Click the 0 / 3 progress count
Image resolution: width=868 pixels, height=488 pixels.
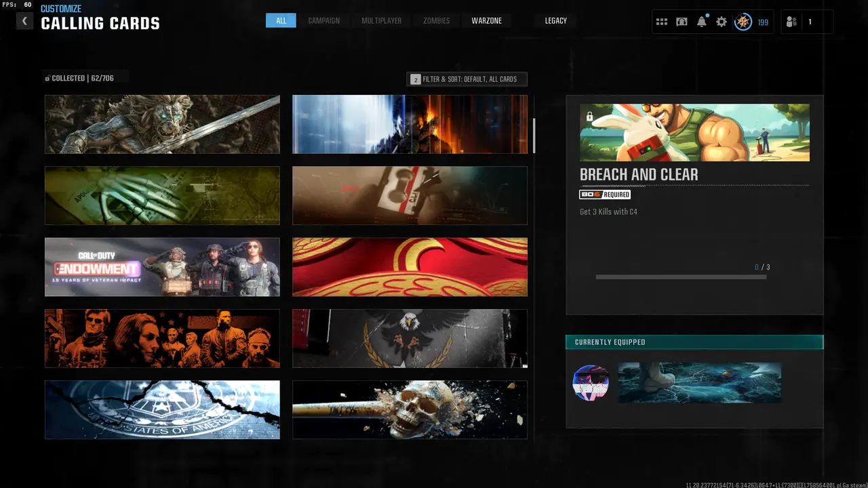point(762,267)
